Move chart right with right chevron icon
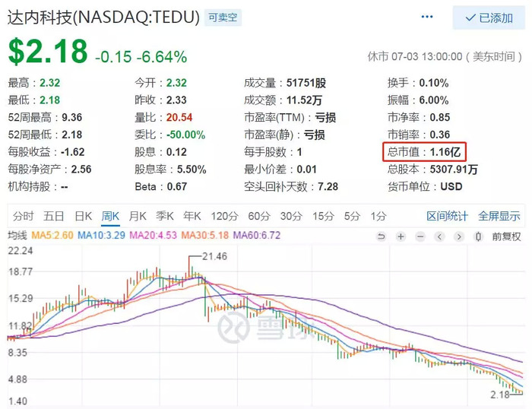The image size is (532, 409). (459, 236)
